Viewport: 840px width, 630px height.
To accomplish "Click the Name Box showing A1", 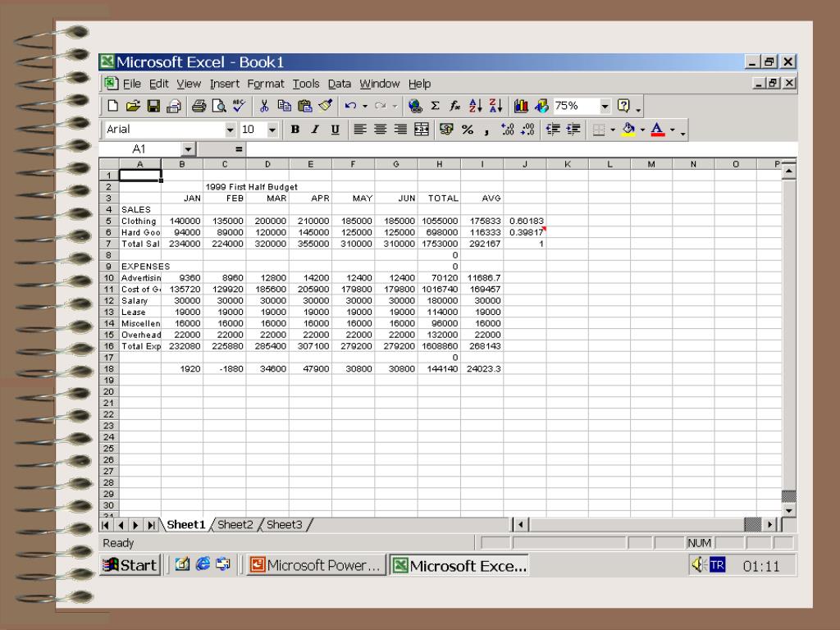I will 139,149.
